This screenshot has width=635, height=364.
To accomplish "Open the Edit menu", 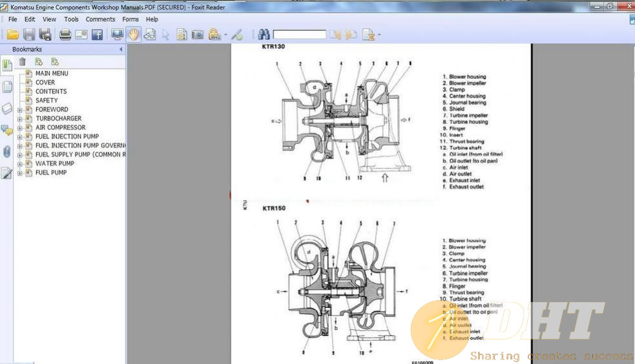I will coord(30,19).
